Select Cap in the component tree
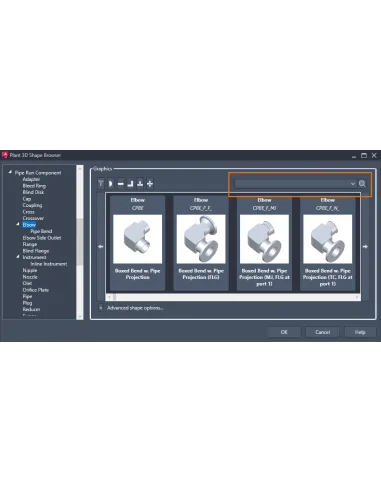381x492 pixels. [27, 199]
